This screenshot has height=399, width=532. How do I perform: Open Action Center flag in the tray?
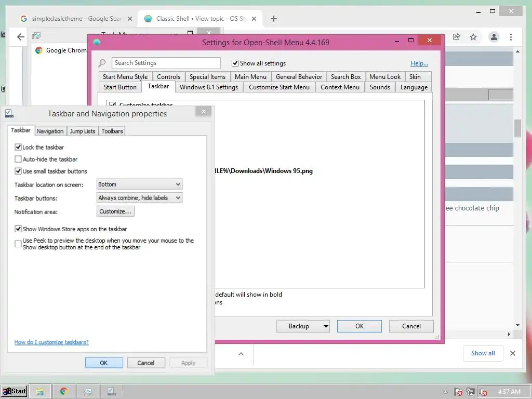click(x=458, y=392)
